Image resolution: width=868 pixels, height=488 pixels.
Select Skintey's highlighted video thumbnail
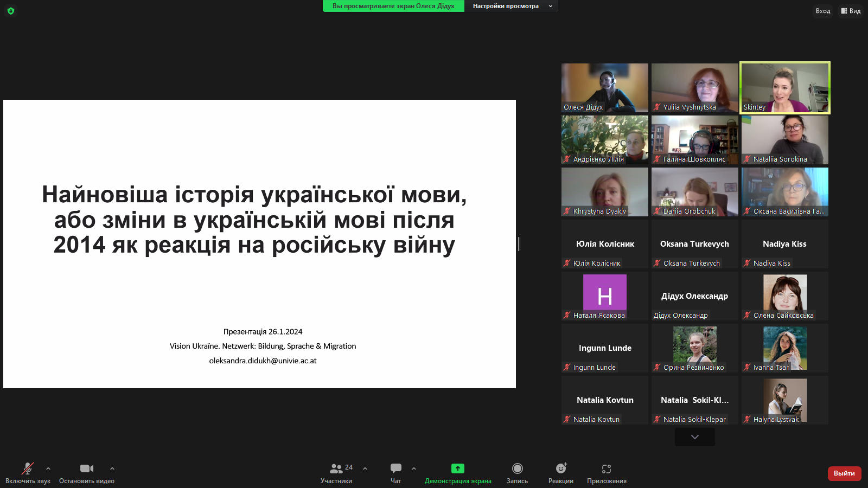785,87
